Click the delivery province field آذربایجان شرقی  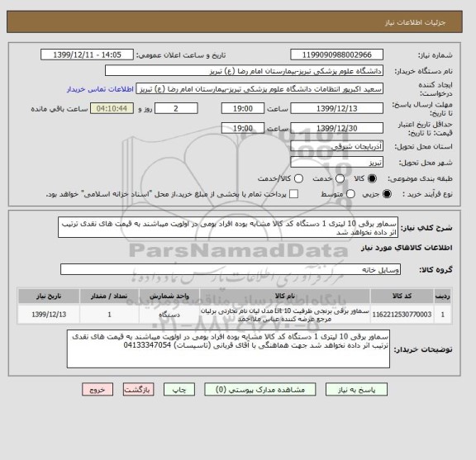pyautogui.click(x=336, y=146)
